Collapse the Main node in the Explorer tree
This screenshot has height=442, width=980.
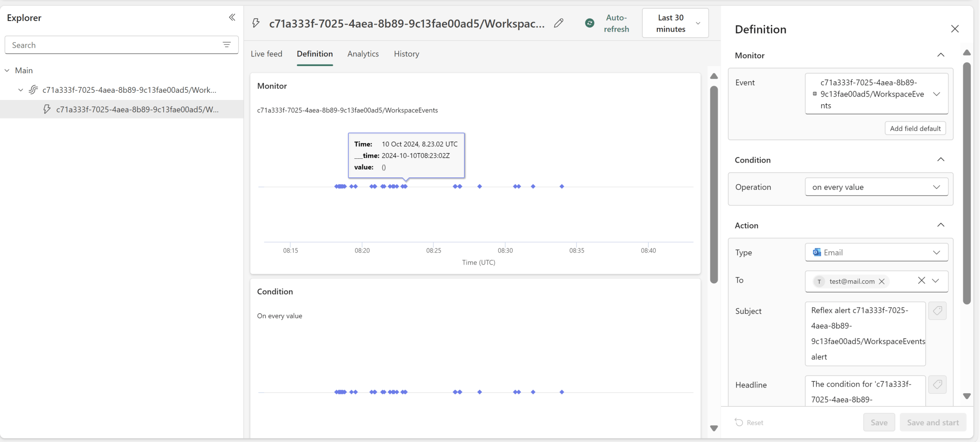tap(7, 70)
